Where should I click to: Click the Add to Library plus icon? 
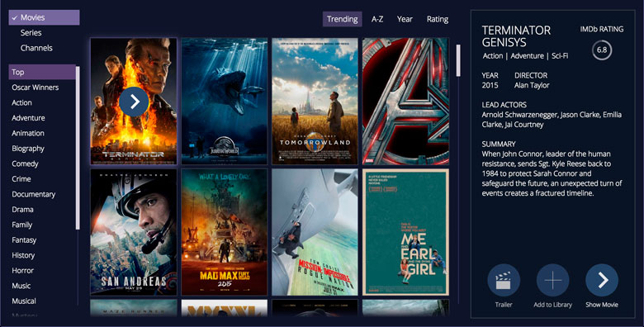[x=553, y=281]
